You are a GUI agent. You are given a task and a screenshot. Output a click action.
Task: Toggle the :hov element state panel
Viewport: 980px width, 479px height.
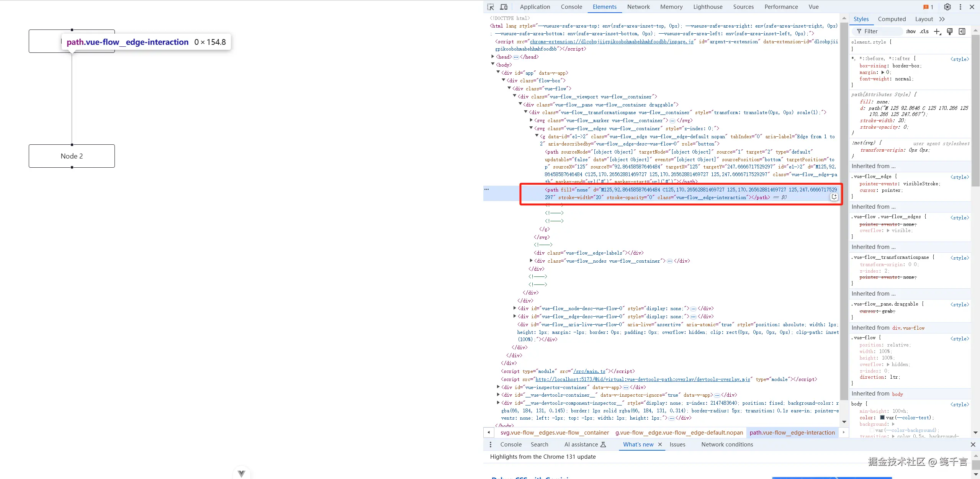point(911,31)
